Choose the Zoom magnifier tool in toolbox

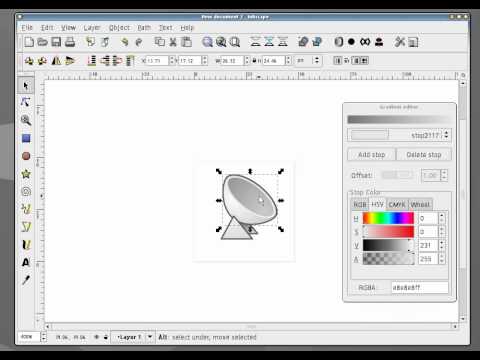[x=26, y=120]
